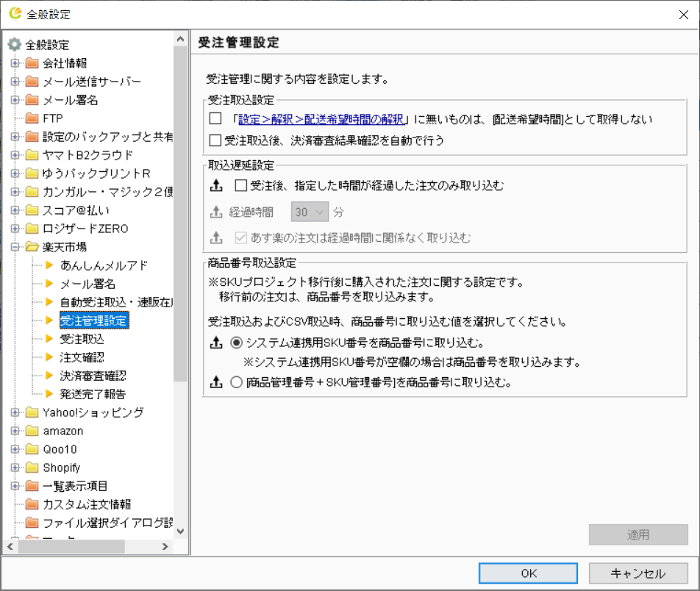
Task: Click the FTP folder icon
Action: click(x=32, y=118)
